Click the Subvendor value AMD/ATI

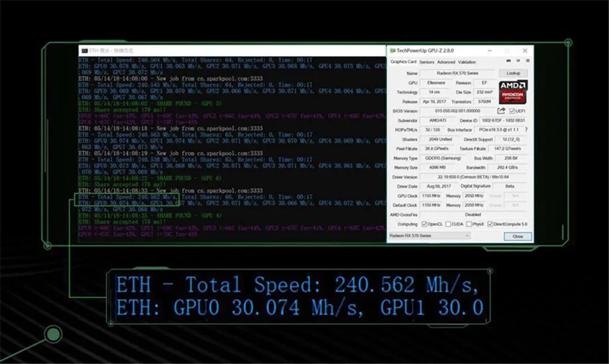[438, 121]
